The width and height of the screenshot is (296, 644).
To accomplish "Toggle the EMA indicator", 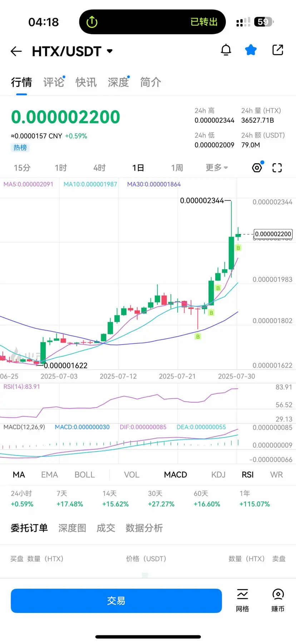I will (x=49, y=475).
